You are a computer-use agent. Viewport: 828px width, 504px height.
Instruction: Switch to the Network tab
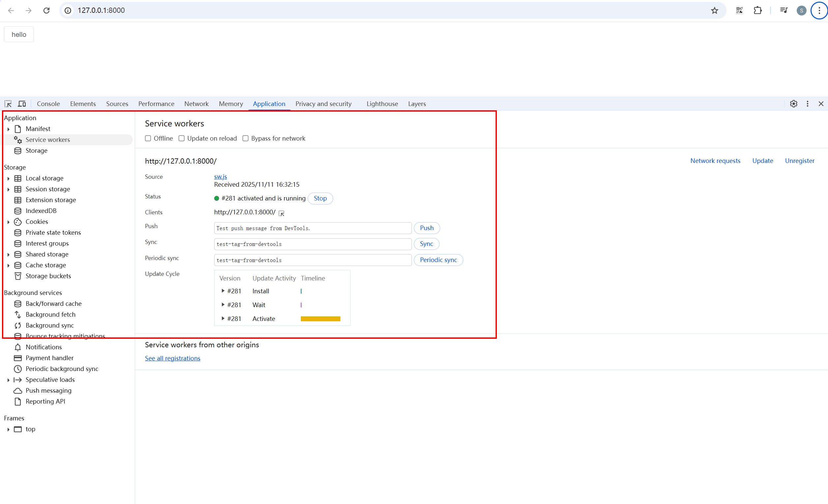tap(196, 104)
